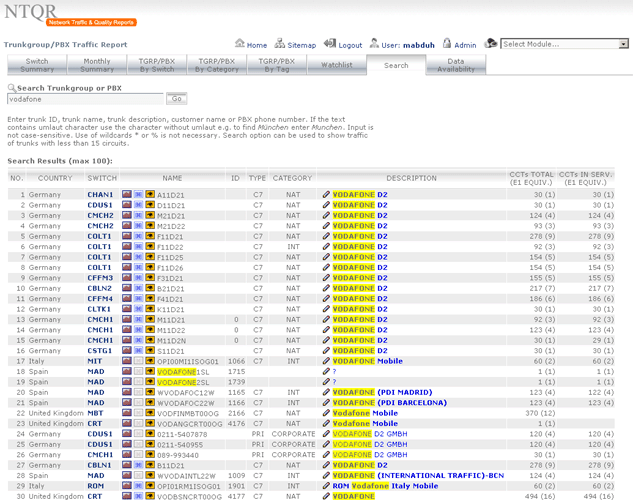633x500 pixels.
Task: Open the Select Module dropdown
Action: coord(565,44)
